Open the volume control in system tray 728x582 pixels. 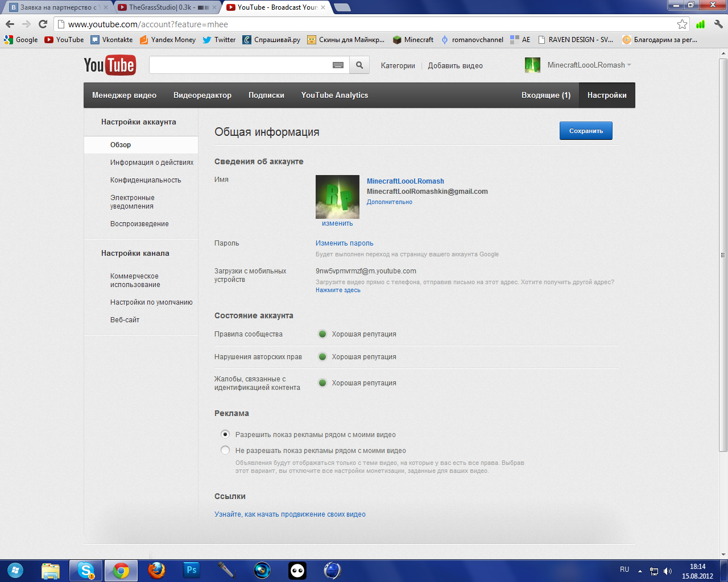[x=667, y=571]
